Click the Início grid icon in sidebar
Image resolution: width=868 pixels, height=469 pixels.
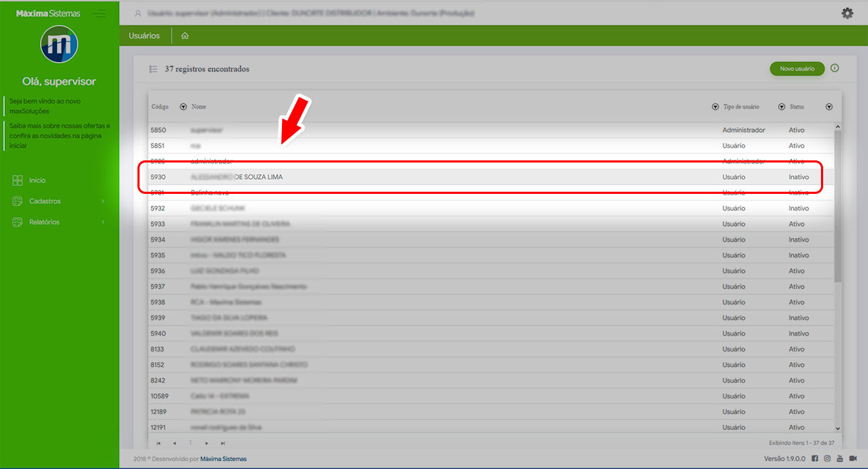point(18,180)
